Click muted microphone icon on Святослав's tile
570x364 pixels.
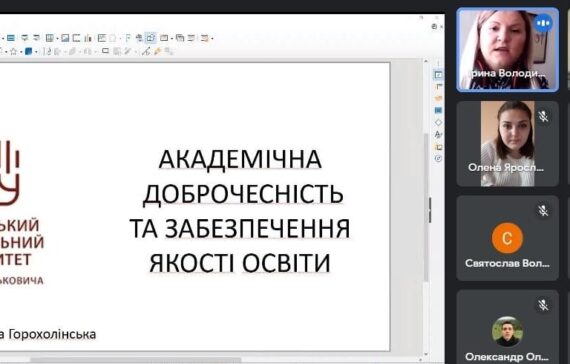click(x=543, y=211)
